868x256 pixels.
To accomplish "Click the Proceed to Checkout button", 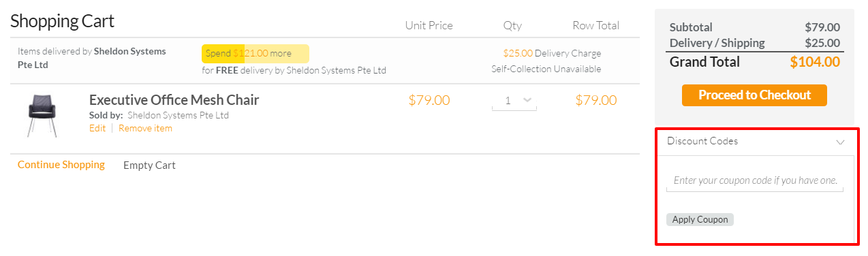I will [x=754, y=95].
